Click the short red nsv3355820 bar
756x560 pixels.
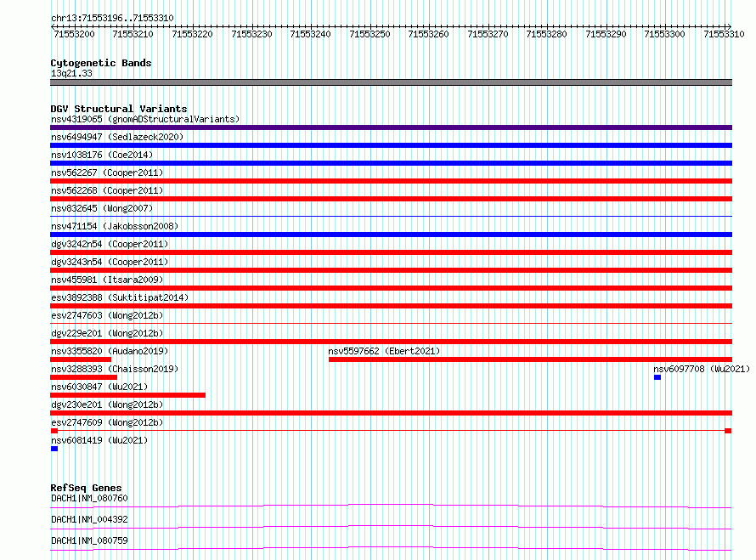click(x=81, y=359)
